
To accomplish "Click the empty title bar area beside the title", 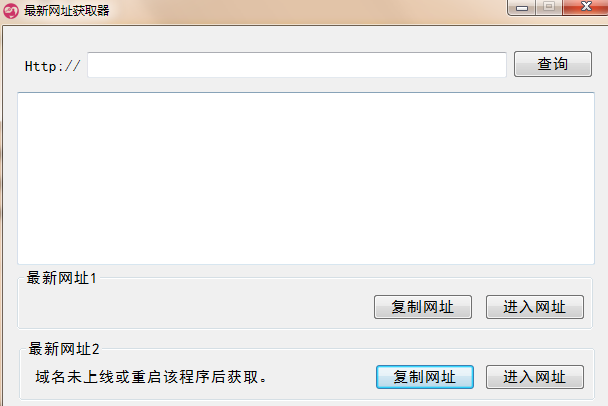I will click(306, 12).
